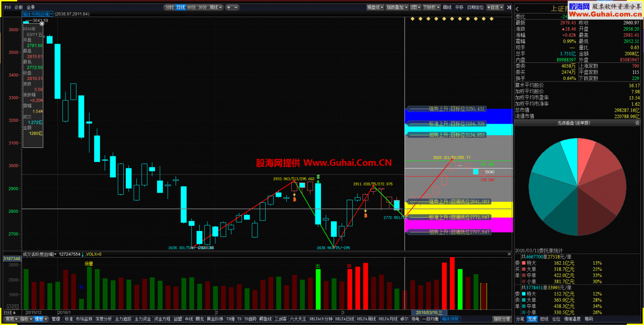Switch to the 主力资金 tab
Image resolution: width=644 pixels, height=325 pixels.
tap(143, 319)
